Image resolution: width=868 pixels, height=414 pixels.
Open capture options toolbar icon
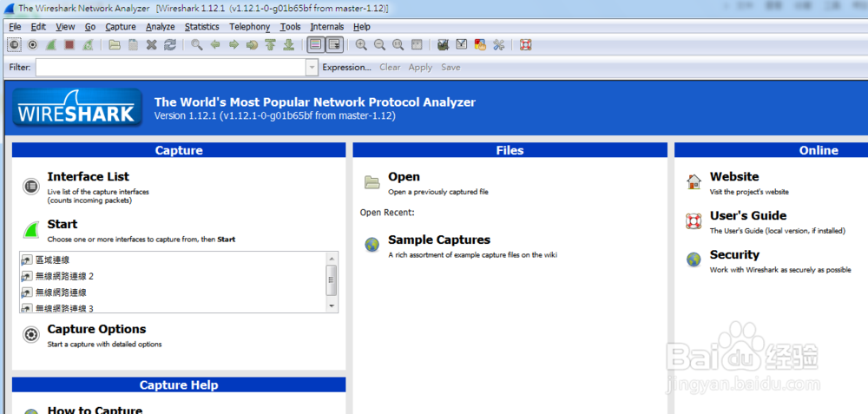33,45
